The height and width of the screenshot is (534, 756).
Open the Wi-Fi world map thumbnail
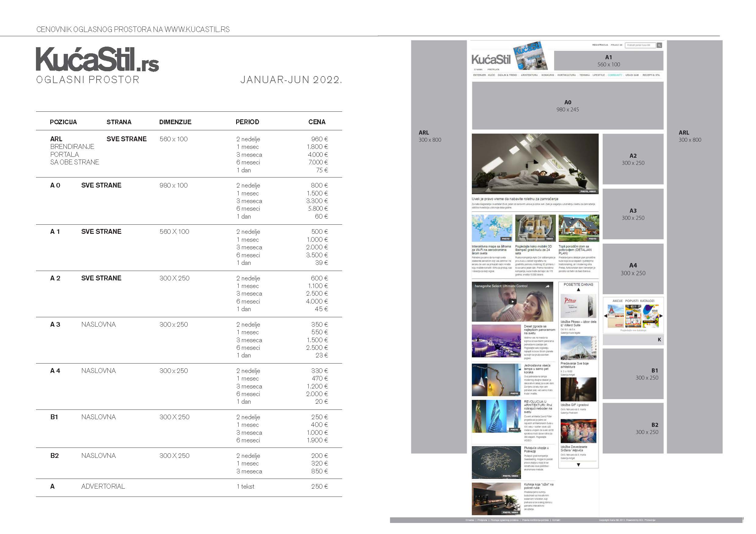pos(492,228)
